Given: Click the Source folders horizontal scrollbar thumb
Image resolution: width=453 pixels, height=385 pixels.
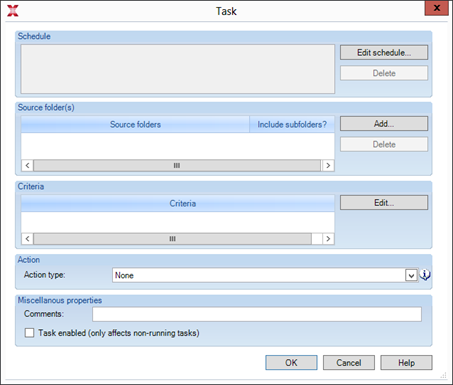Looking at the screenshot, I should [177, 165].
